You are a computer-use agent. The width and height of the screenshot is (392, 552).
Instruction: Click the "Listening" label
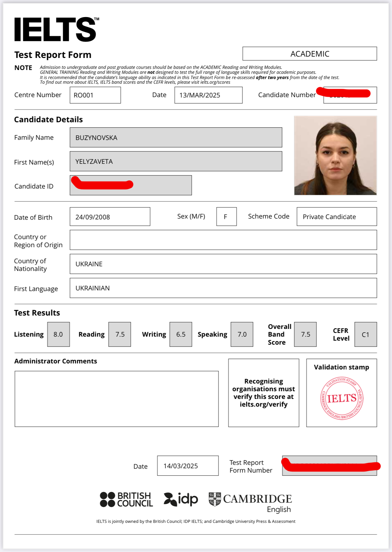tap(29, 334)
